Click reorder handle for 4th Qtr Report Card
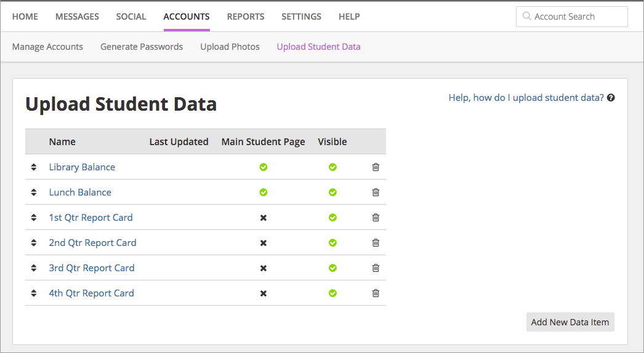 [34, 293]
